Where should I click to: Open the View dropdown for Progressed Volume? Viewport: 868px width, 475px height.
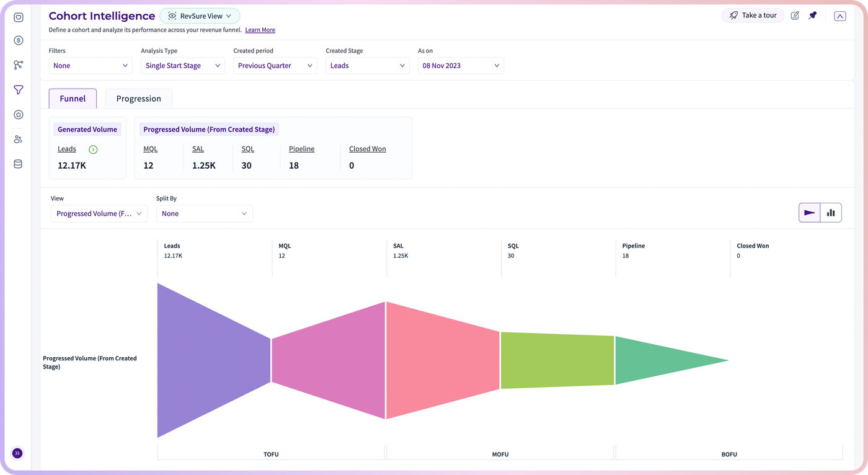tap(99, 213)
